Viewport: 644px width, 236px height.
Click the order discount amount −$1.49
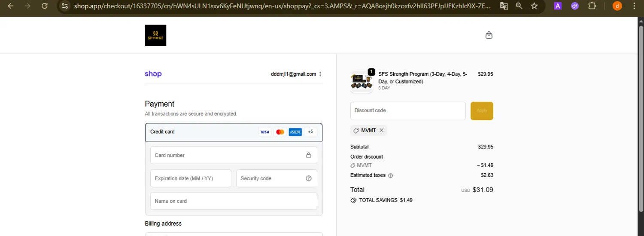click(x=485, y=166)
